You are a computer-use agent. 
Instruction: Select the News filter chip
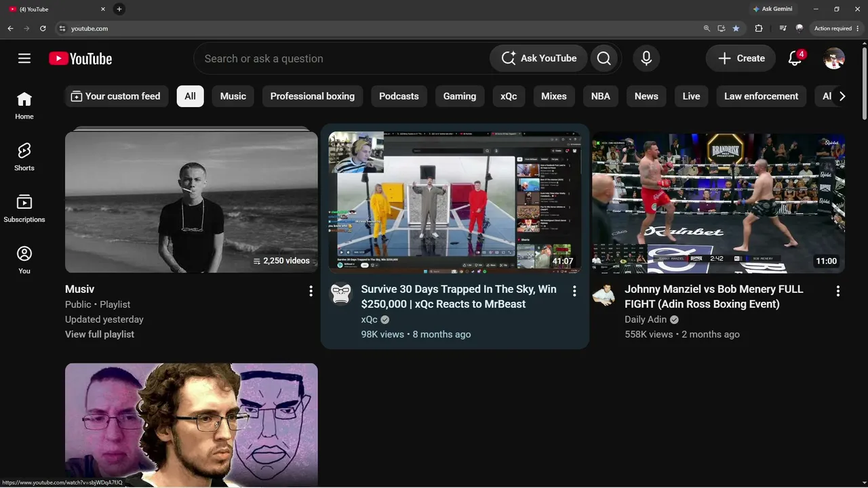point(646,96)
